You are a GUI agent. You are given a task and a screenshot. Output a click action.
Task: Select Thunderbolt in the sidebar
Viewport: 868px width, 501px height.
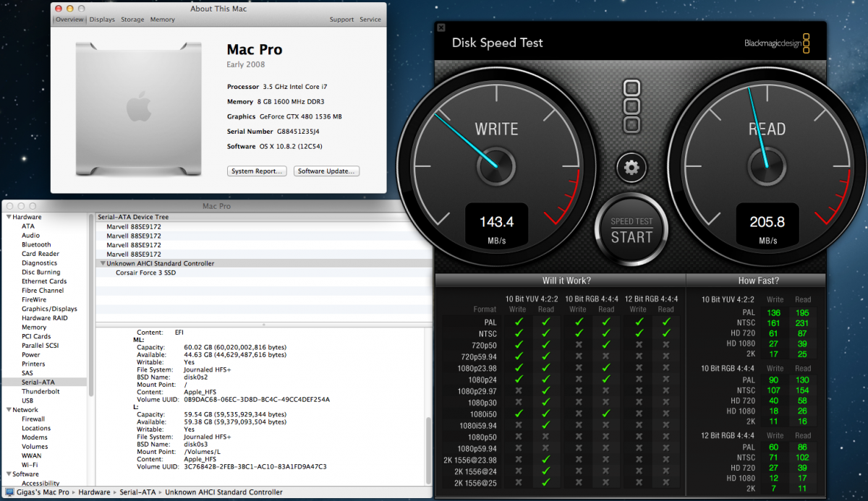tap(41, 391)
